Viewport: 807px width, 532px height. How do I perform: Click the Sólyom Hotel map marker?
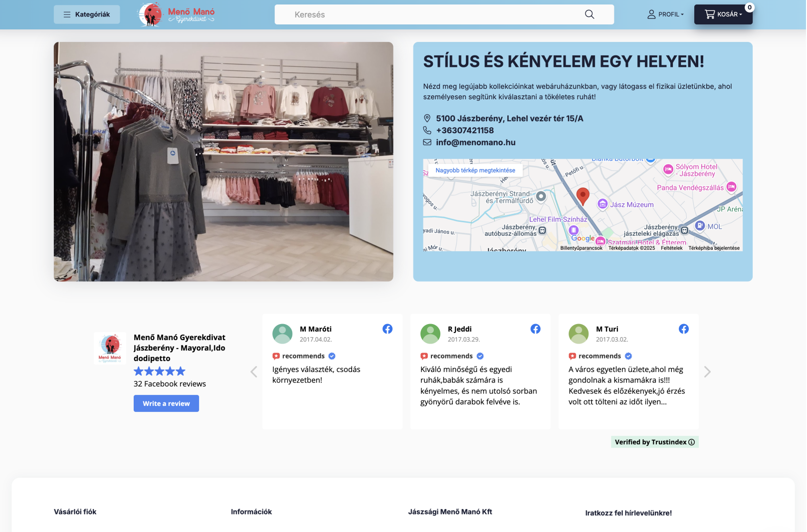[668, 170]
